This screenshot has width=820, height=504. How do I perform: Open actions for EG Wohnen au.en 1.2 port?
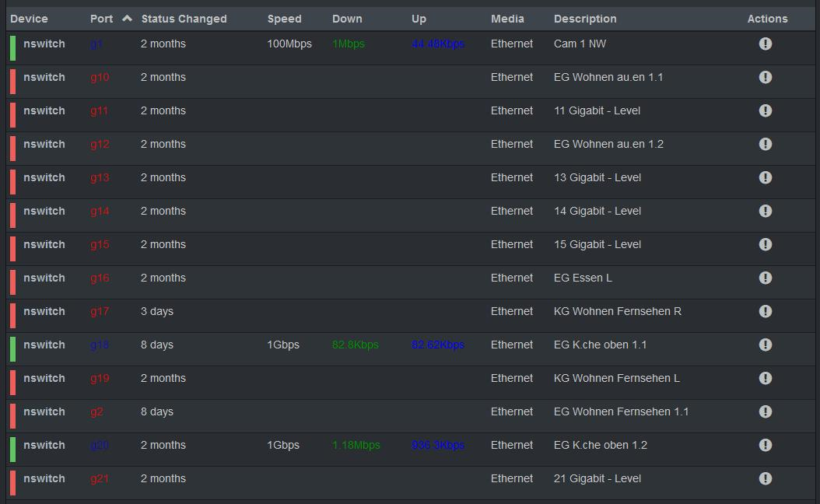[x=766, y=144]
